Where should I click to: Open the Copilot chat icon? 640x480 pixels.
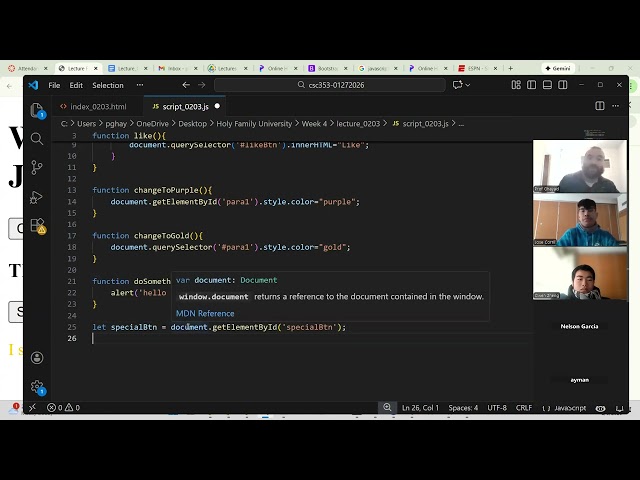(x=457, y=85)
